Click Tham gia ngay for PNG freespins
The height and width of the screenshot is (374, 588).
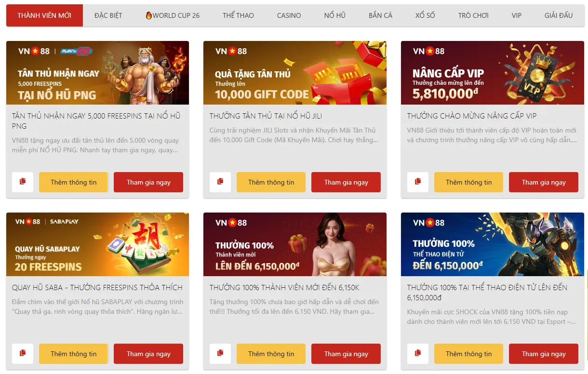(148, 182)
